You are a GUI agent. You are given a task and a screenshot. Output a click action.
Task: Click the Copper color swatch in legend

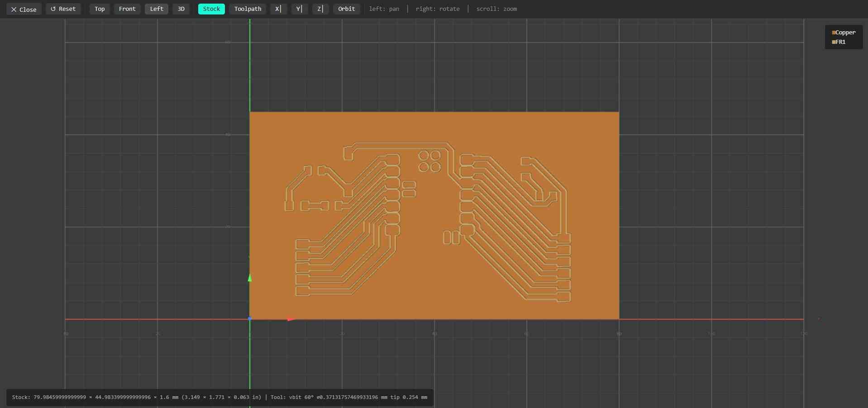point(834,33)
